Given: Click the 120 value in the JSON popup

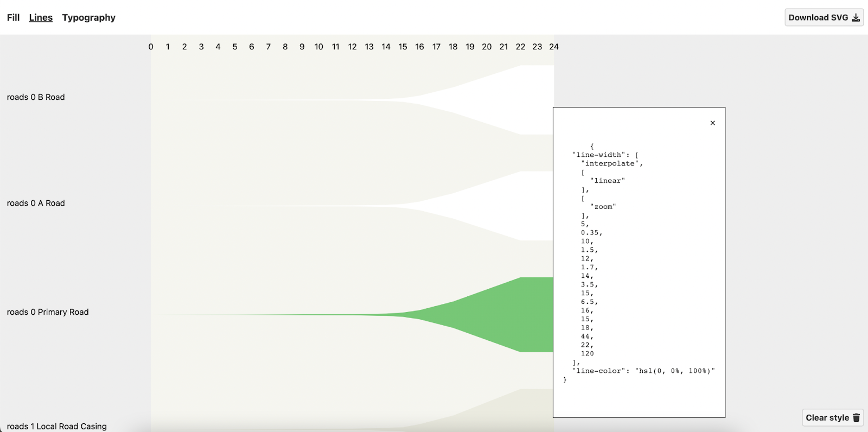Looking at the screenshot, I should (588, 354).
